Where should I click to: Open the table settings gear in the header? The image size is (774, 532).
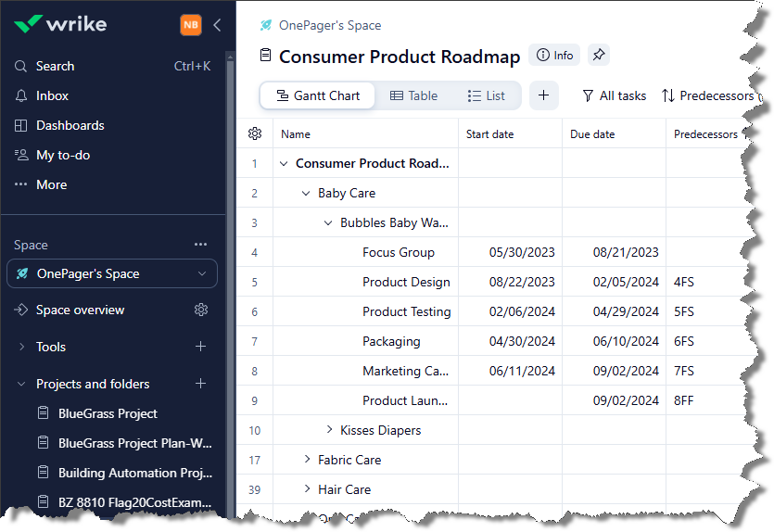tap(255, 133)
